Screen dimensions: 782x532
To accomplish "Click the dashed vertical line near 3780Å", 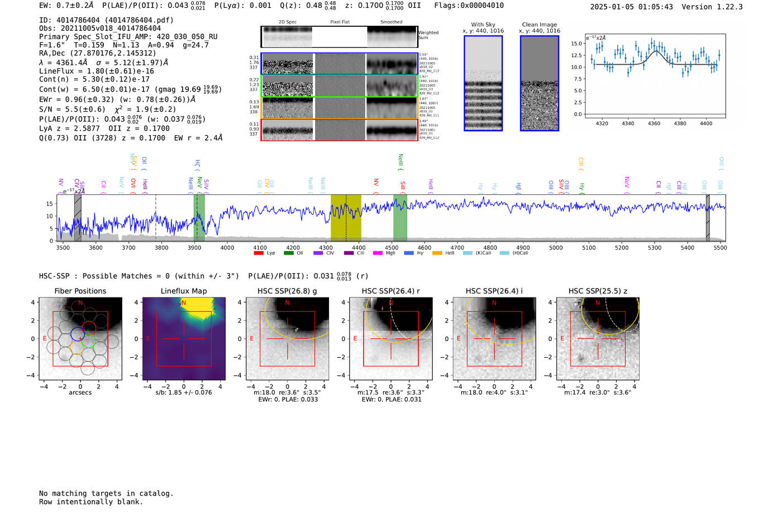I will (155, 218).
